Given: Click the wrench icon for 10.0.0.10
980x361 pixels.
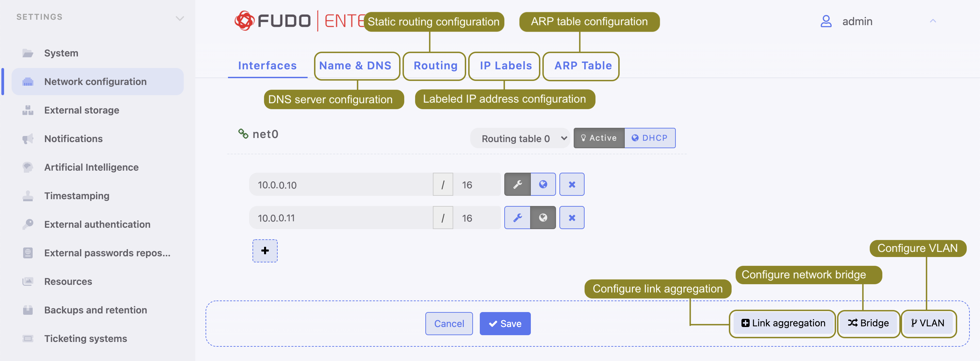Looking at the screenshot, I should (x=517, y=185).
